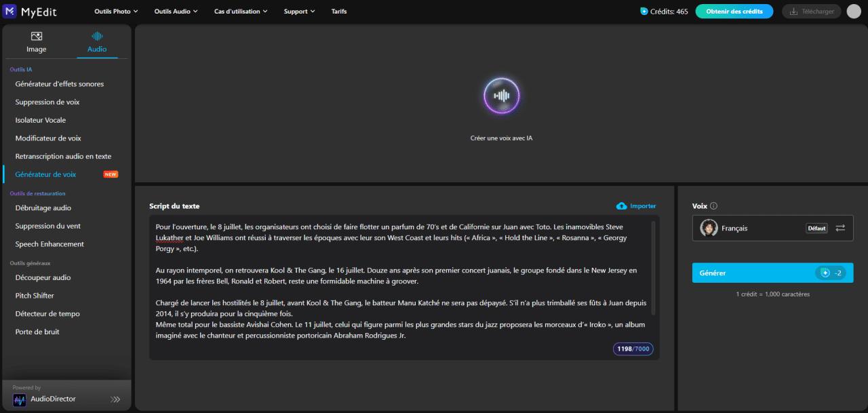
Task: Click the MyEdit logo icon
Action: (10, 11)
